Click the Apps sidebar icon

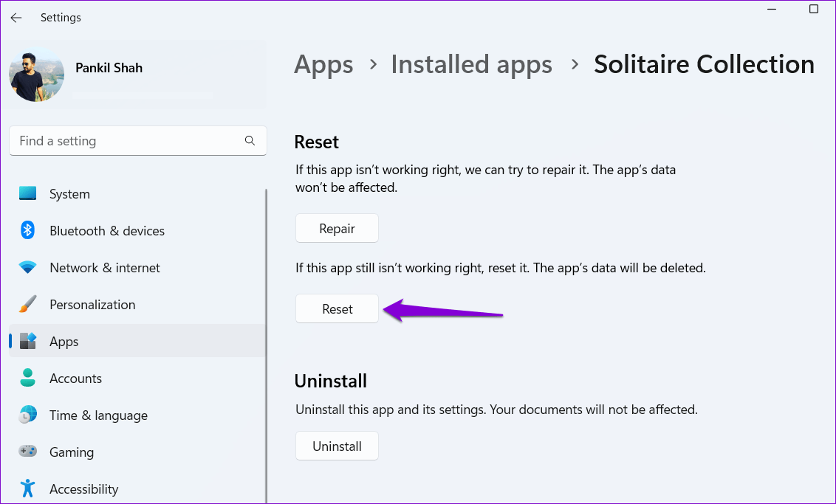(x=28, y=341)
